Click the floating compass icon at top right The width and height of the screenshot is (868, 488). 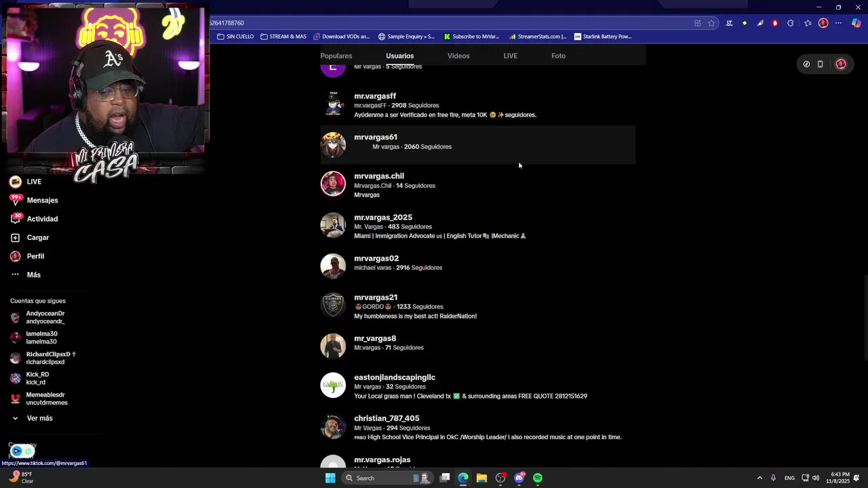pos(806,64)
